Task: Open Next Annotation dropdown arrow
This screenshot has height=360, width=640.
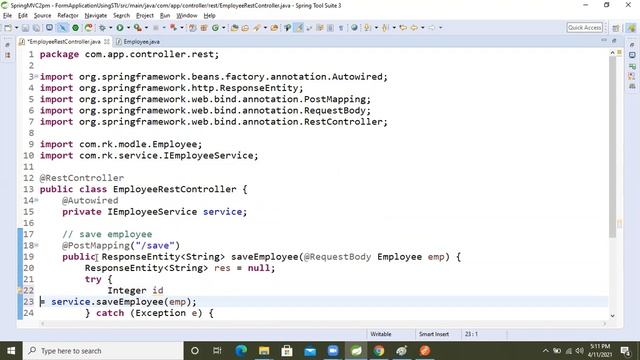Action: click(376, 28)
